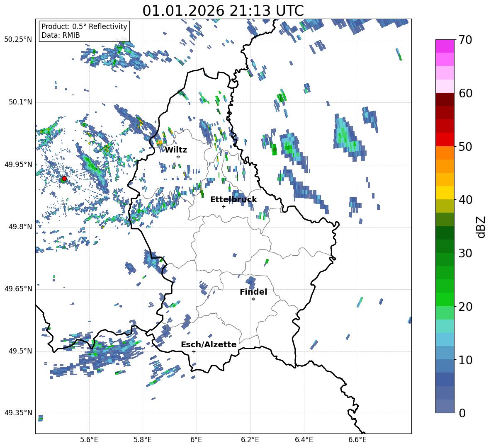The width and height of the screenshot is (491, 448).
Task: Click the Findel station cross marker
Action: pyautogui.click(x=253, y=299)
